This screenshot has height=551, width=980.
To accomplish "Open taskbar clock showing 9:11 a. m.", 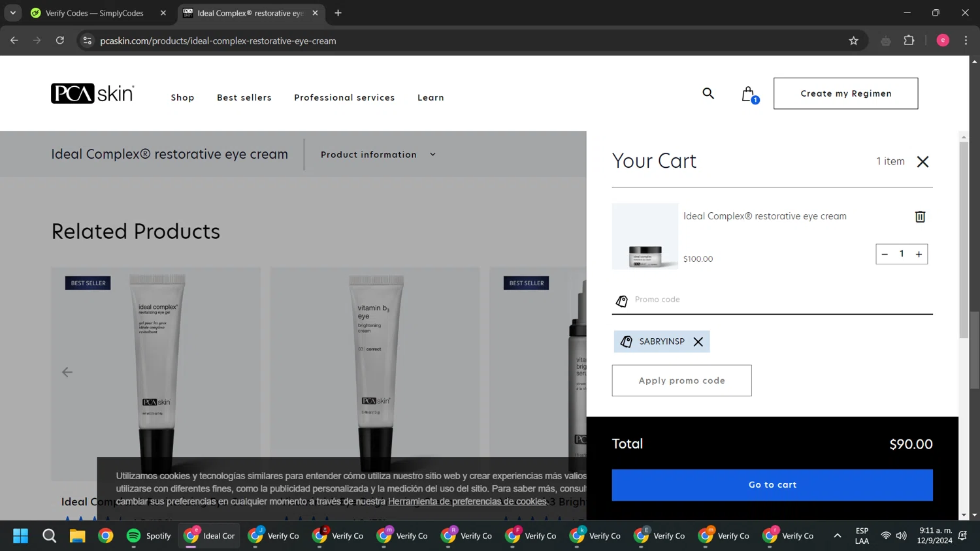I will (935, 535).
